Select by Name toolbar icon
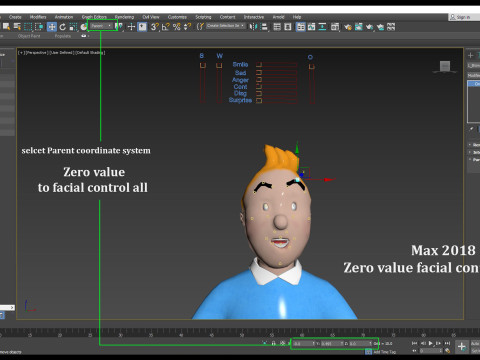480x360 pixels. point(17,27)
